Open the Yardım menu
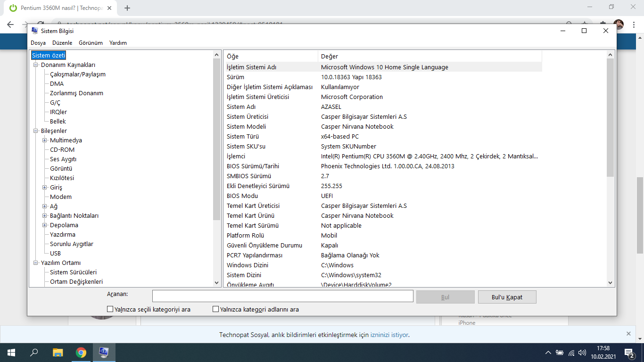The image size is (644, 362). point(118,43)
